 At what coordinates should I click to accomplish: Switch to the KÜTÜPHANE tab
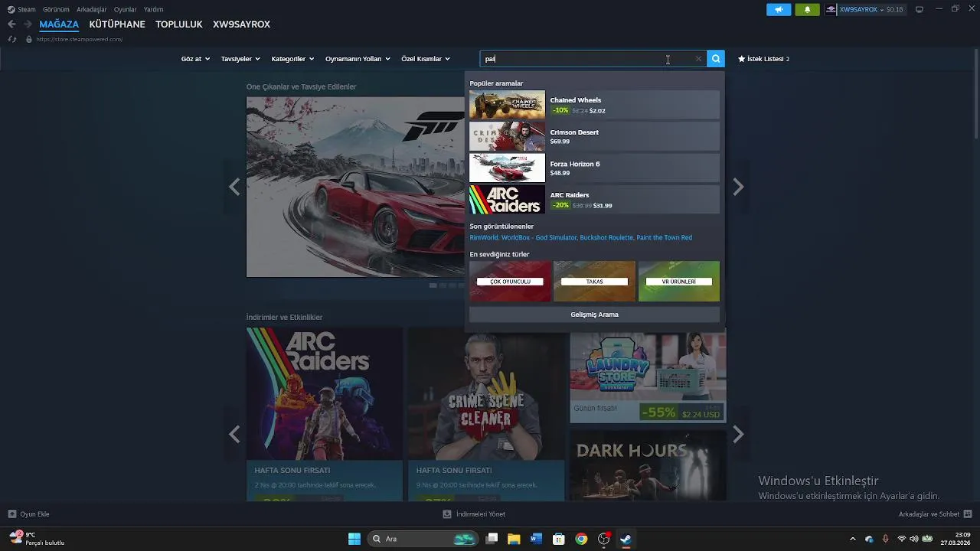(x=117, y=24)
